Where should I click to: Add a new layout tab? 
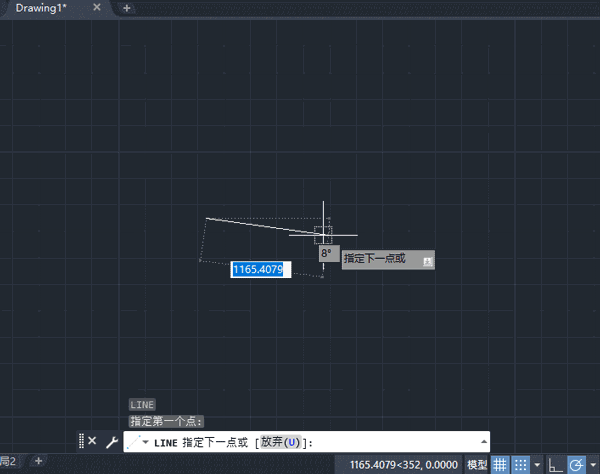click(38, 461)
